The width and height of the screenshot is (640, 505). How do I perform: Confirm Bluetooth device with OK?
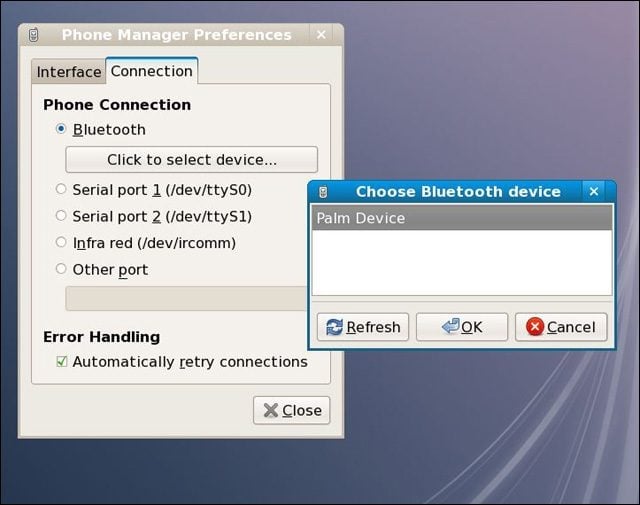coord(462,327)
